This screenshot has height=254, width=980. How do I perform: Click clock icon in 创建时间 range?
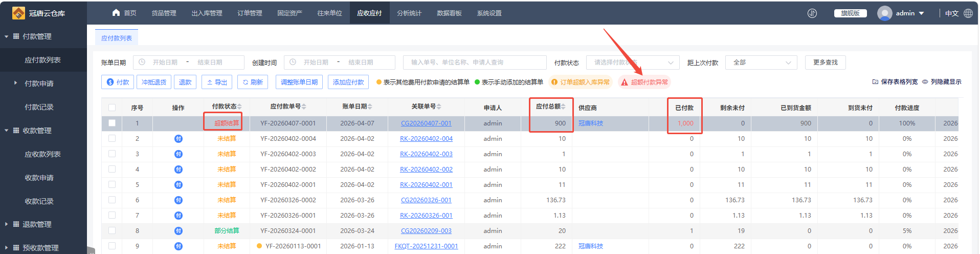click(293, 62)
